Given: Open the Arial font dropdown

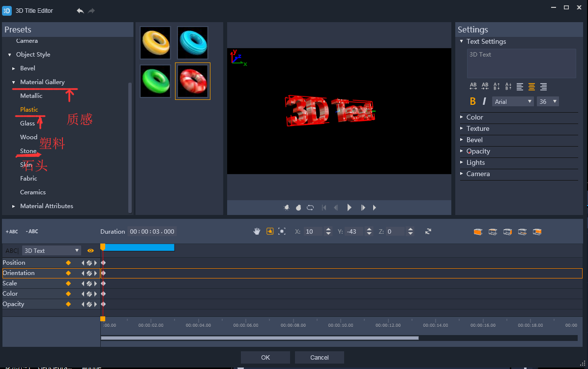Looking at the screenshot, I should tap(513, 101).
